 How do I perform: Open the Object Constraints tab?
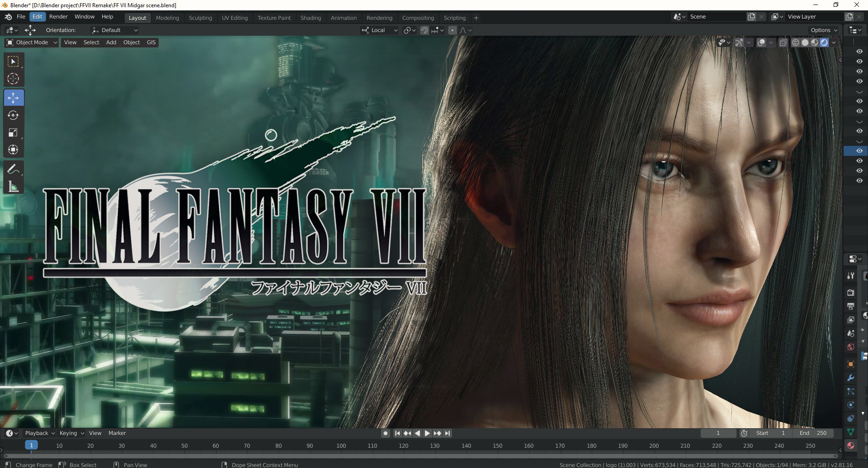[x=851, y=418]
